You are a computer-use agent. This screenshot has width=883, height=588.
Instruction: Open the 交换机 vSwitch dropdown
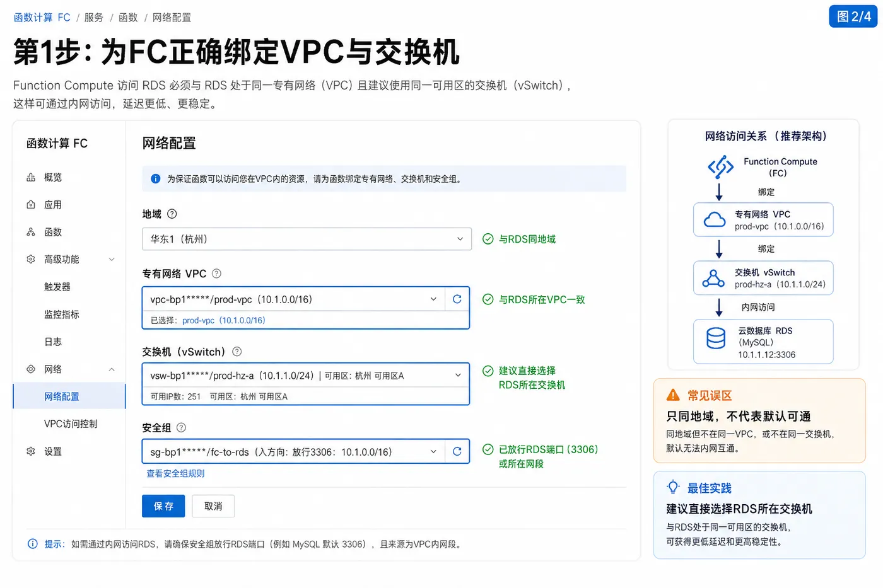point(306,376)
